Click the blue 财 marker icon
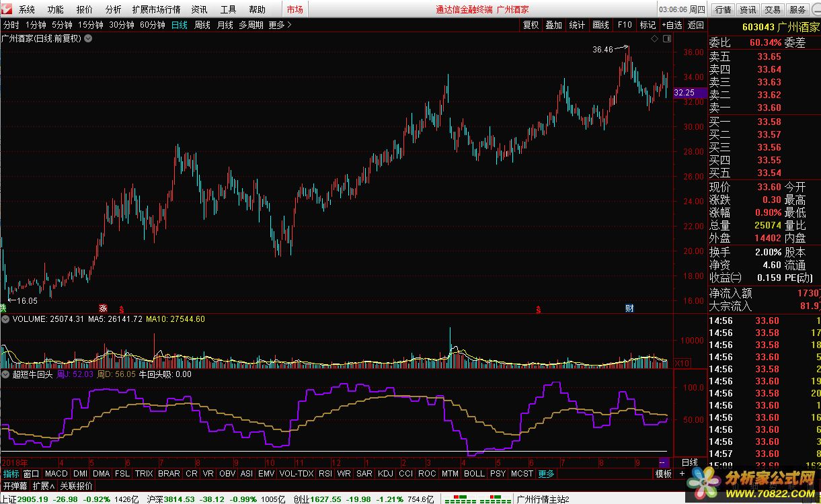Image resolution: width=821 pixels, height=504 pixels. click(629, 308)
